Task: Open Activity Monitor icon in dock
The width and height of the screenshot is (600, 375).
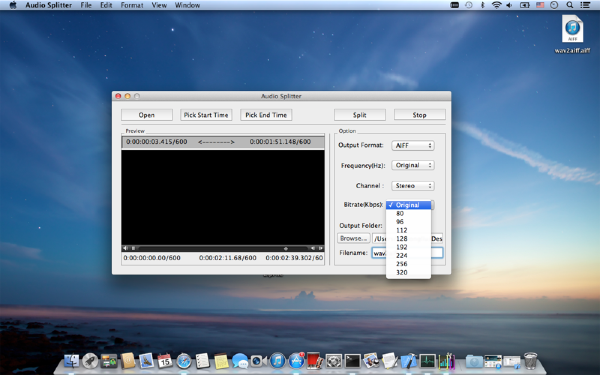Action: click(427, 361)
